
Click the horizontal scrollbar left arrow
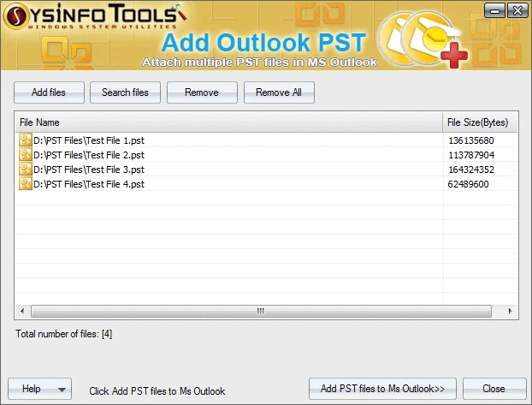(22, 311)
